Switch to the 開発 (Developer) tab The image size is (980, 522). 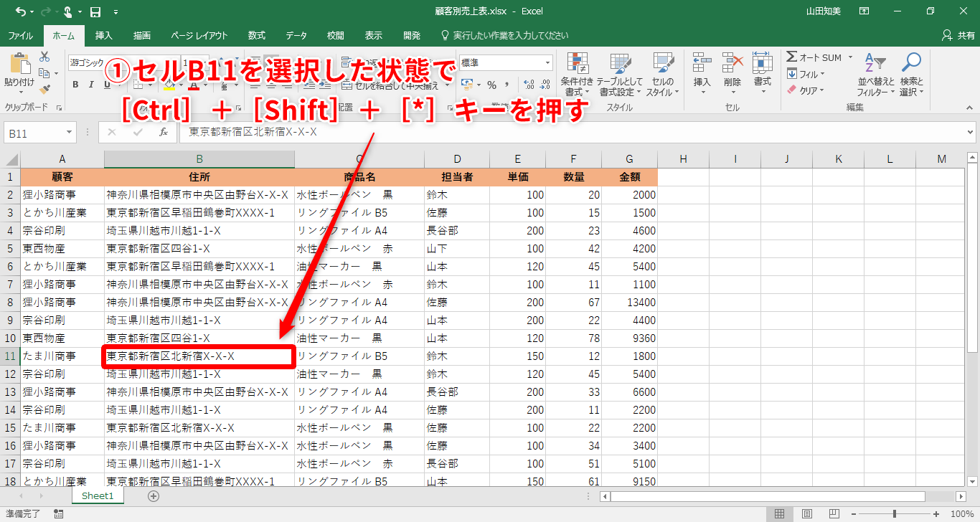pyautogui.click(x=412, y=35)
